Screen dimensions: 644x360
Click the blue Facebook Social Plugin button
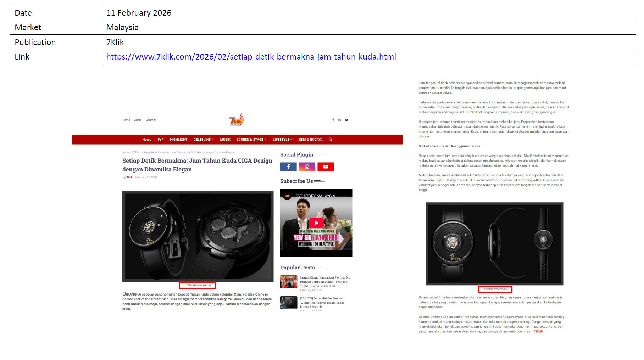tap(288, 167)
